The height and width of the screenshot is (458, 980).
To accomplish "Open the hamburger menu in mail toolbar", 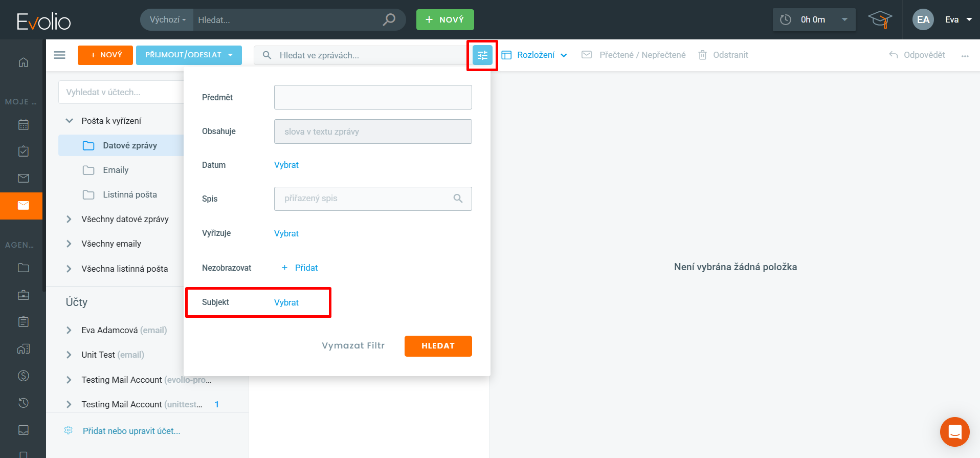I will point(60,55).
